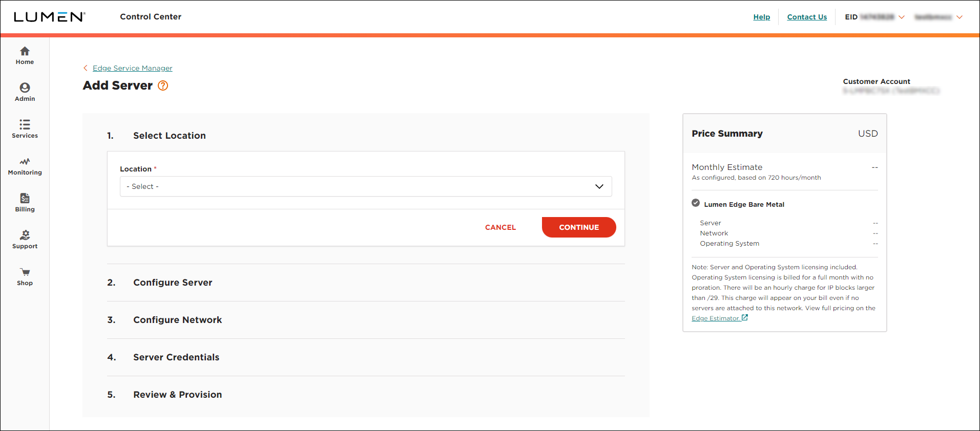Click the Customer Account label
Viewport: 980px width, 431px height.
click(x=877, y=81)
